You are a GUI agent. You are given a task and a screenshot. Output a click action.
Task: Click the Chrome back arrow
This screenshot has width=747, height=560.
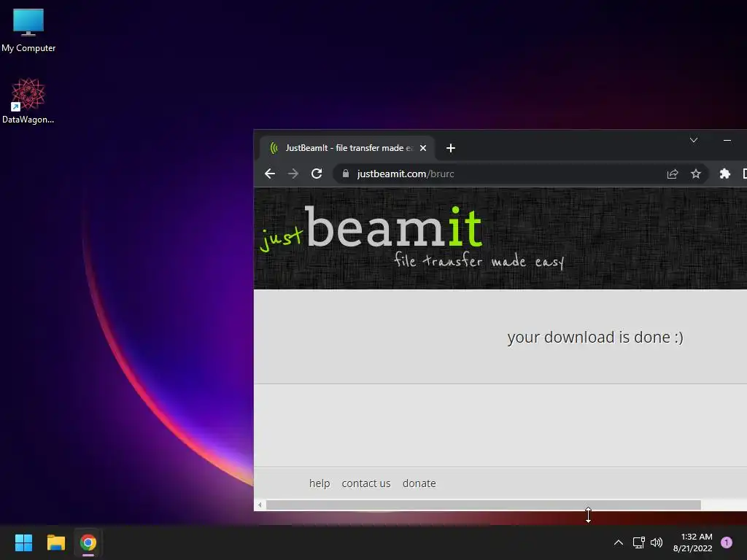(x=270, y=174)
